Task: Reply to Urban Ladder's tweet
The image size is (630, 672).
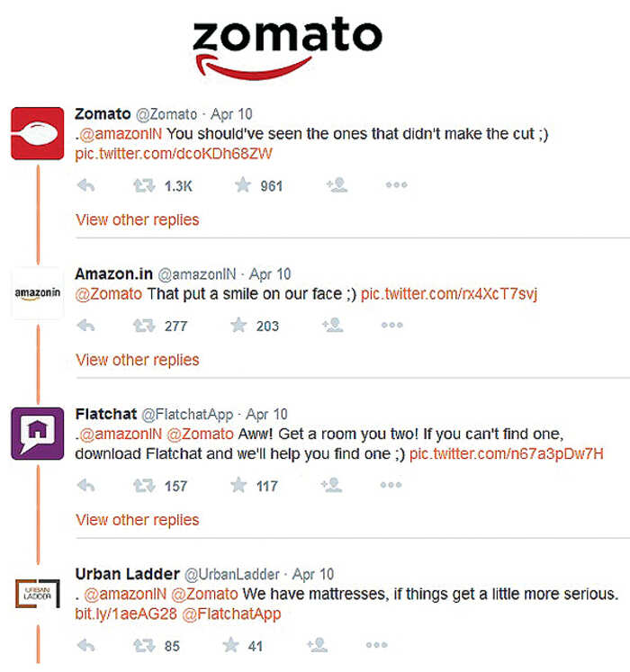Action: (x=85, y=645)
